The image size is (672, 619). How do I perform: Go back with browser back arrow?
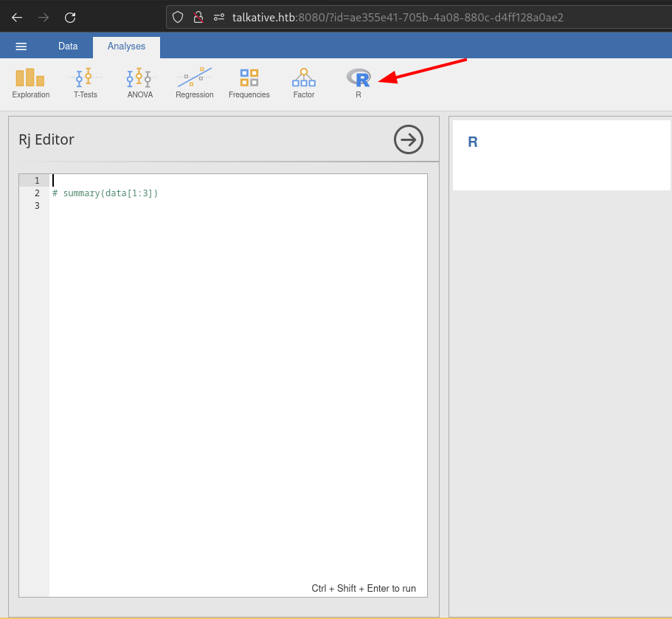pos(17,17)
